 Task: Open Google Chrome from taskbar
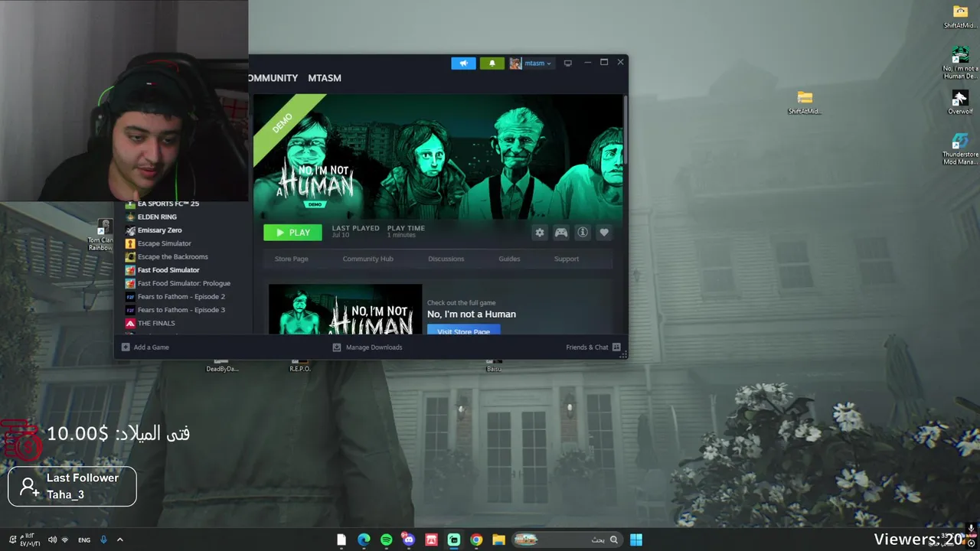pos(476,540)
